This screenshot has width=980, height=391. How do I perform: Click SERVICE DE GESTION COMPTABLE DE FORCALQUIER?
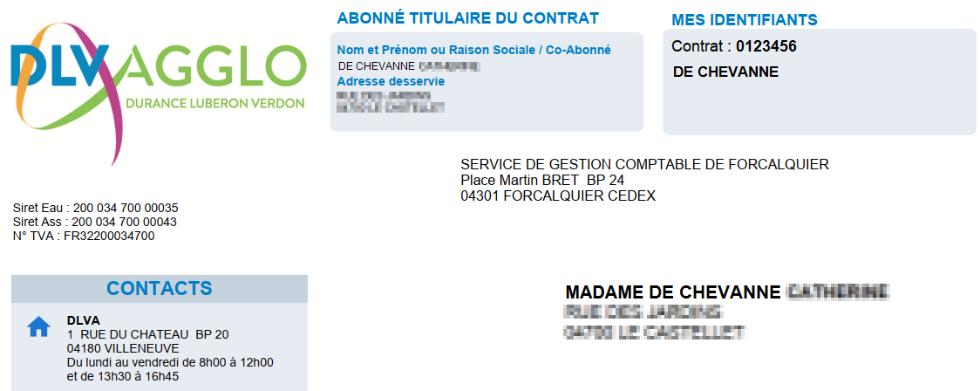click(644, 164)
